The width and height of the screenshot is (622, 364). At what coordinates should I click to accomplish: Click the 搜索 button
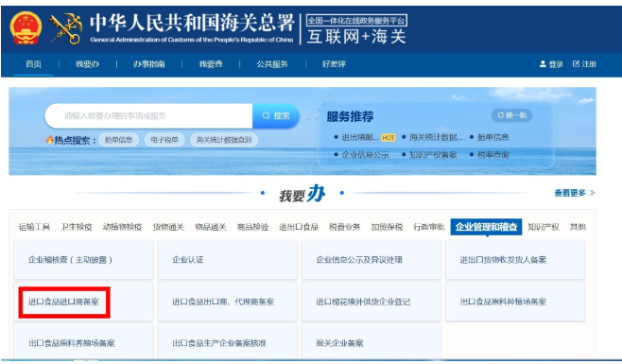click(x=276, y=116)
